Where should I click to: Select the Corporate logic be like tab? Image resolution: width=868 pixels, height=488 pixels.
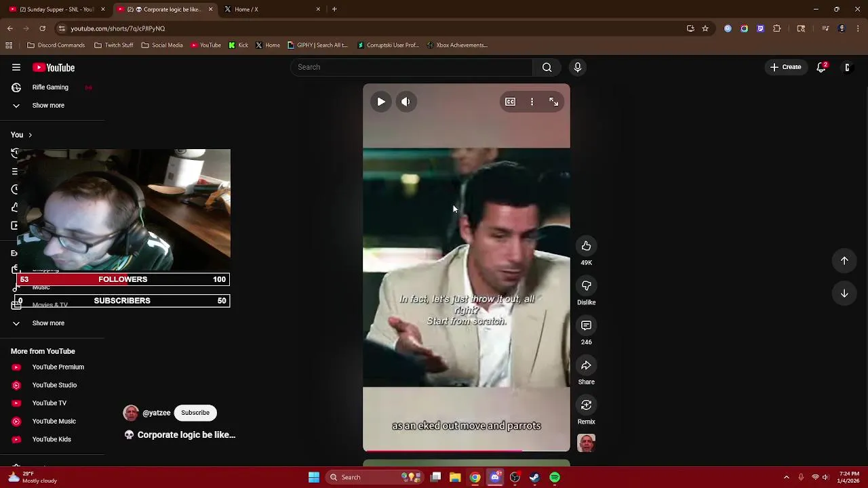[165, 9]
